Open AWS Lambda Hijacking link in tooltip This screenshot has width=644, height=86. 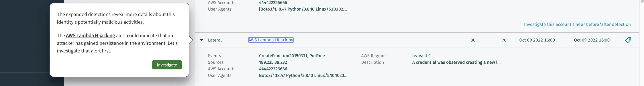tap(90, 36)
